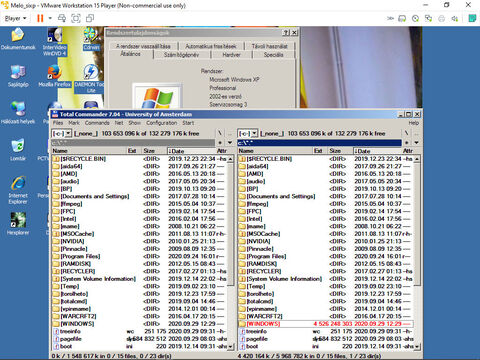Open left panel directory hotlist asterisk button
Image resolution: width=480 pixels, height=360 pixels.
(x=220, y=143)
